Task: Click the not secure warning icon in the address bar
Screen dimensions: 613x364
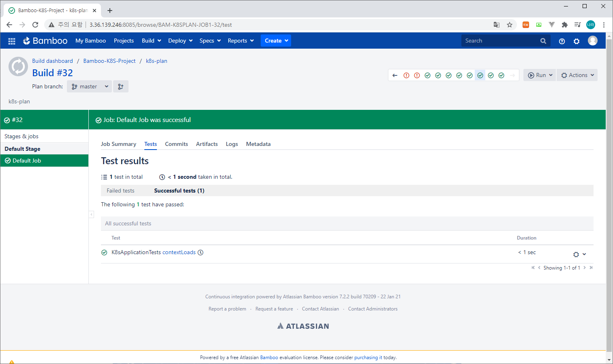Action: (x=51, y=25)
